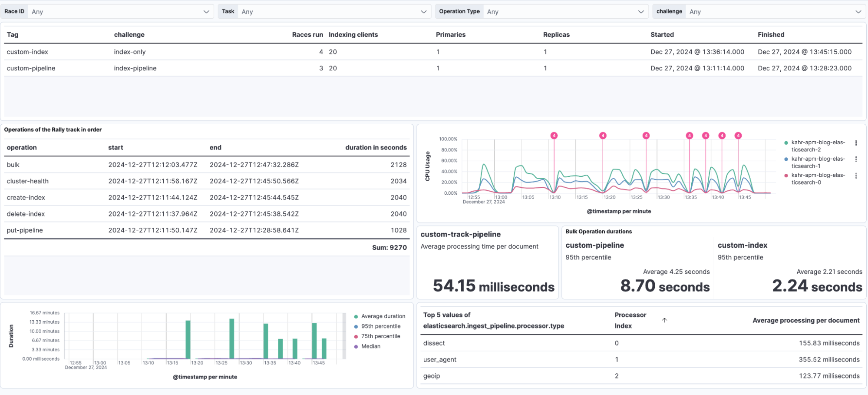Image resolution: width=868 pixels, height=395 pixels.
Task: Click the last pink annotation marker near 13:45
Action: (x=738, y=136)
